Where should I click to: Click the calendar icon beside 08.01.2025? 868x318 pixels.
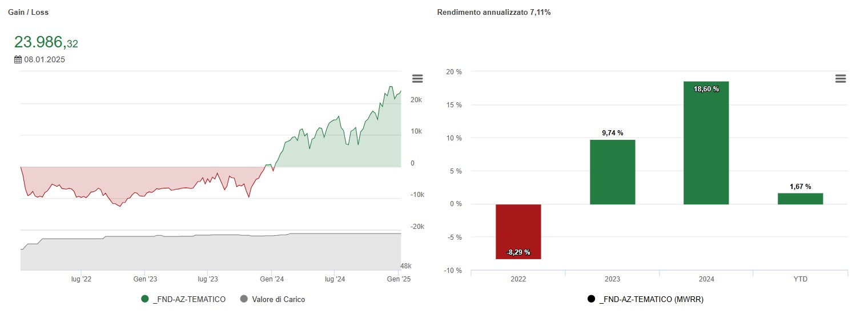[18, 59]
